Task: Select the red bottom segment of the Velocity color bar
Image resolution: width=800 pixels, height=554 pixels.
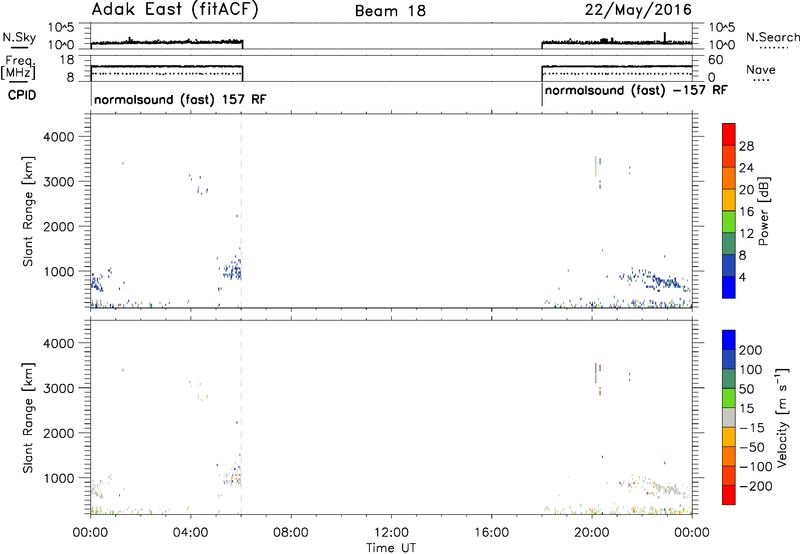Action: [x=728, y=496]
